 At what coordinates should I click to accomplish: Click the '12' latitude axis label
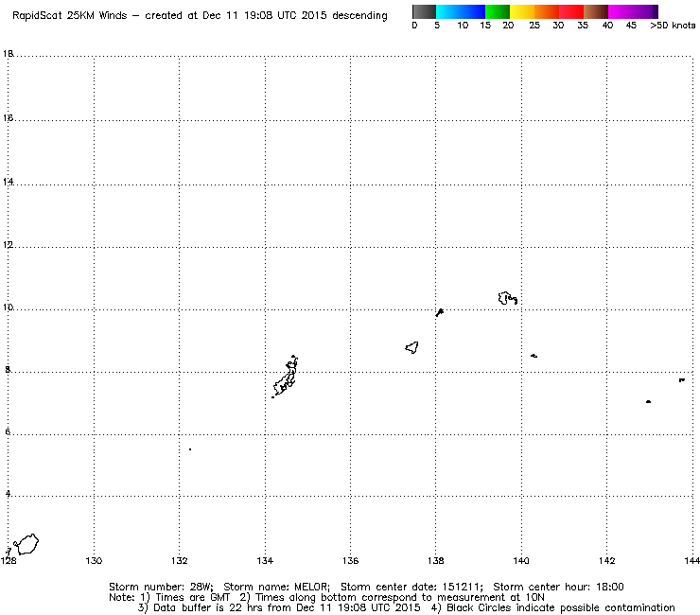[x=9, y=245]
